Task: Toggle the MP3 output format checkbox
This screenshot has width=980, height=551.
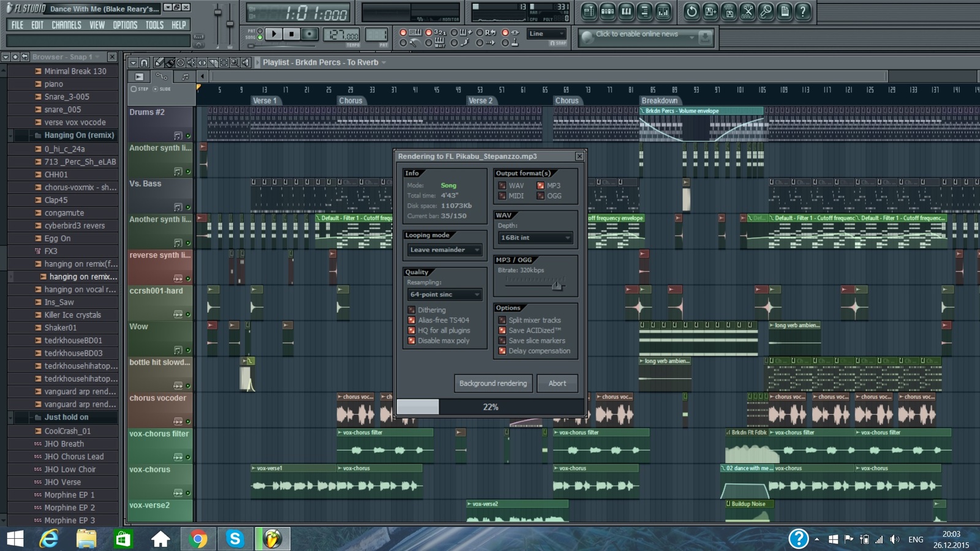Action: coord(540,186)
